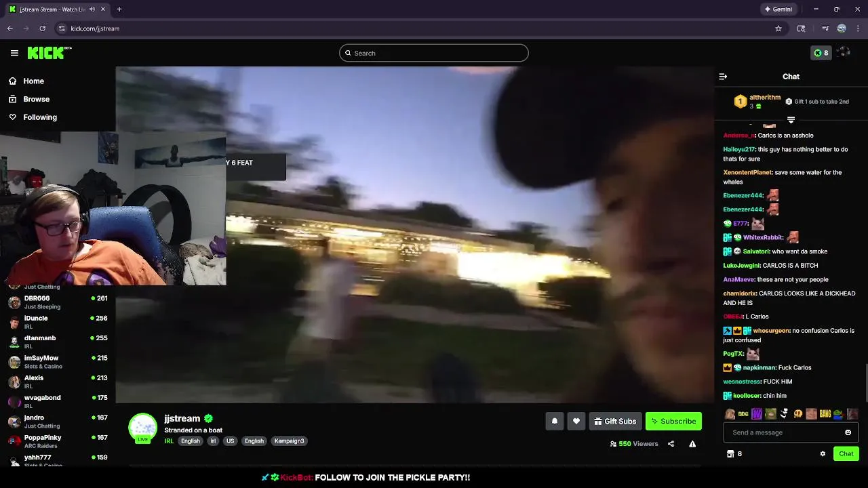Collapse the chat panel
Viewport: 868px width, 488px height.
click(723, 77)
